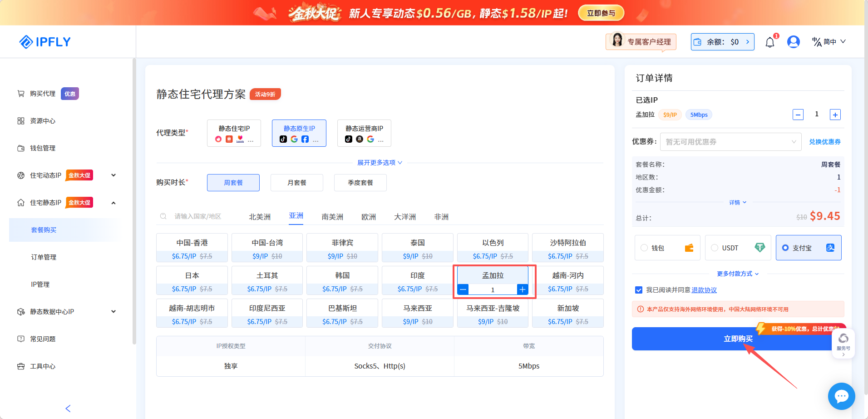Select 静态住宅IP proxy type
The width and height of the screenshot is (868, 419).
(234, 133)
